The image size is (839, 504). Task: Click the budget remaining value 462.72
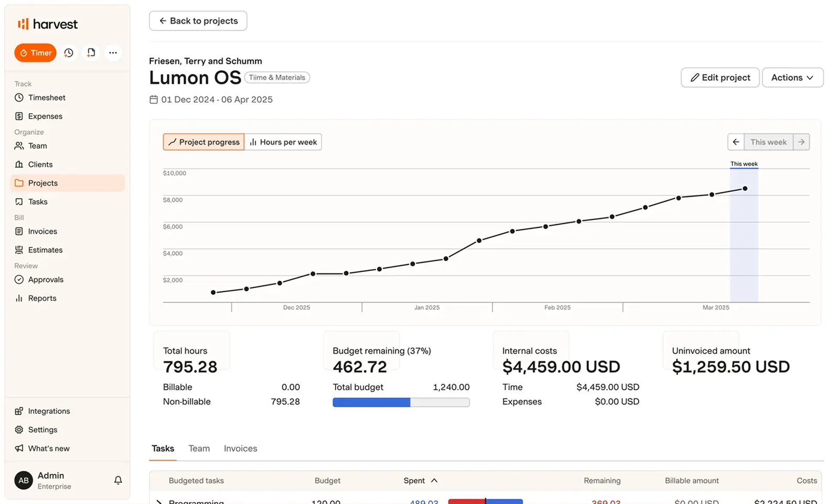(360, 367)
